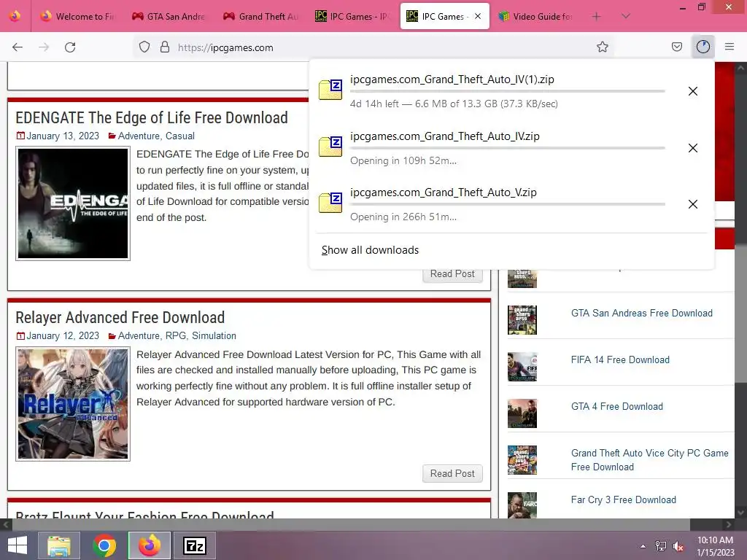Open the Save to Pocket icon
This screenshot has width=747, height=560.
pyautogui.click(x=676, y=47)
